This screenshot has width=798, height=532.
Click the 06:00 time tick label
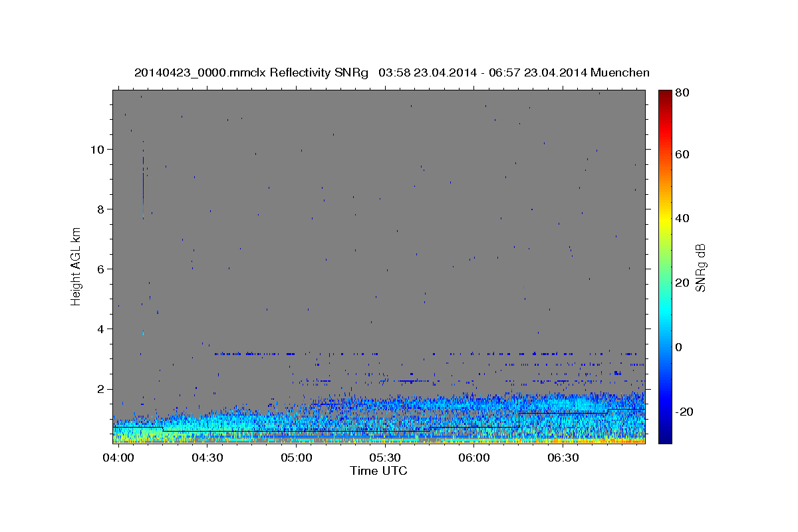pos(473,458)
